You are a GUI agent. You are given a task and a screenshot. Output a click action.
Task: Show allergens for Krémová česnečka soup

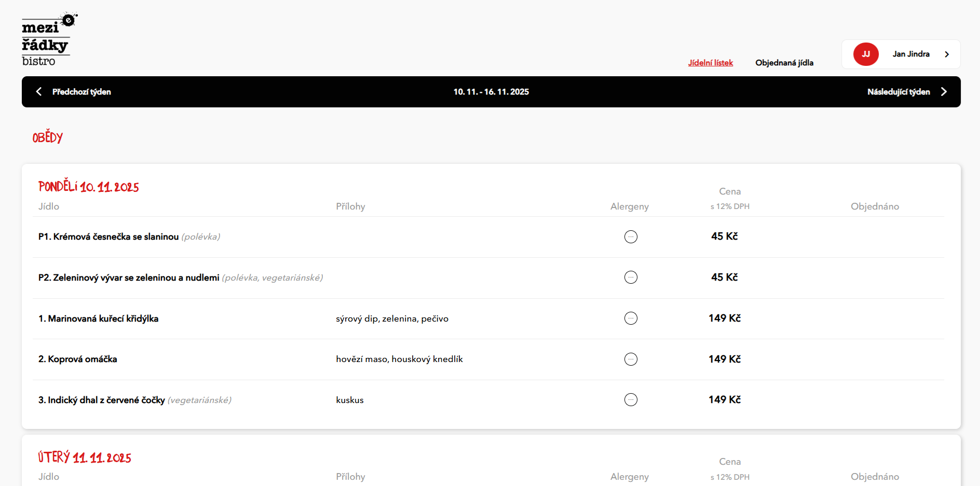[631, 237]
